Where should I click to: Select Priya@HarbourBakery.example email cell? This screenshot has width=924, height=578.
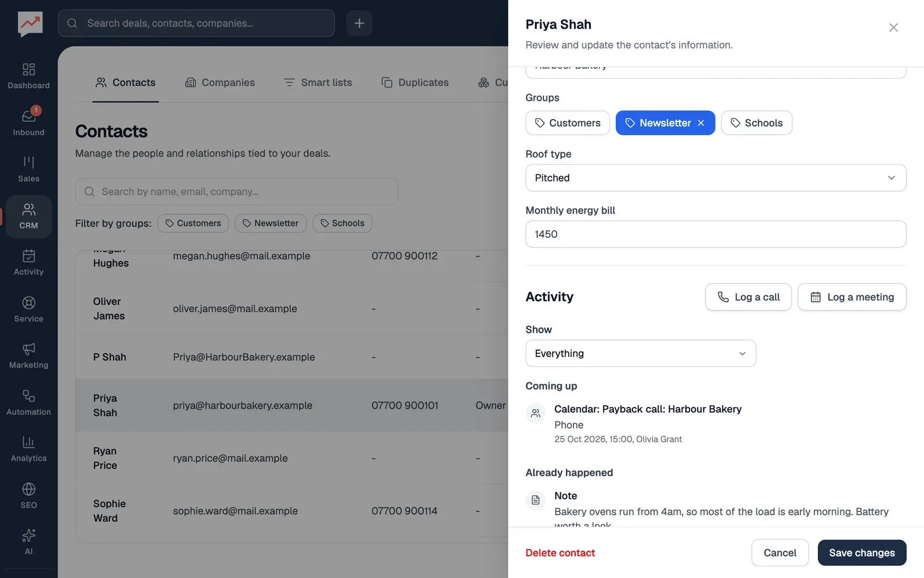pos(244,357)
